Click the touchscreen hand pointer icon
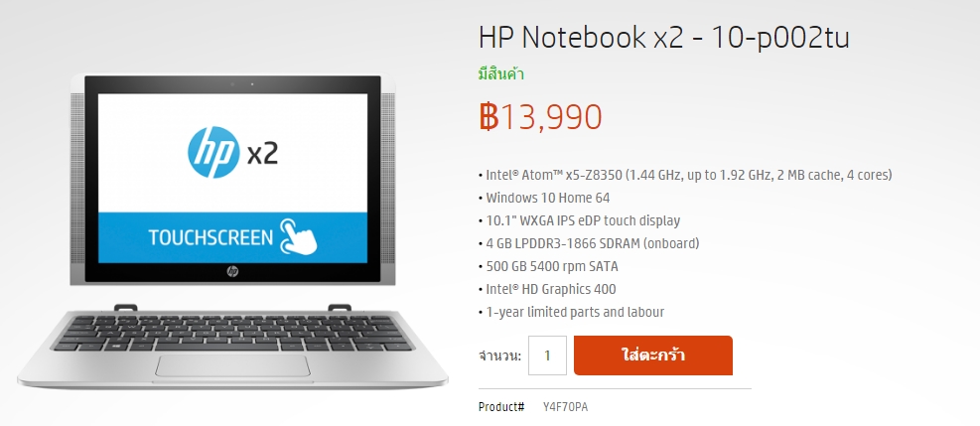The height and width of the screenshot is (426, 980). [299, 236]
